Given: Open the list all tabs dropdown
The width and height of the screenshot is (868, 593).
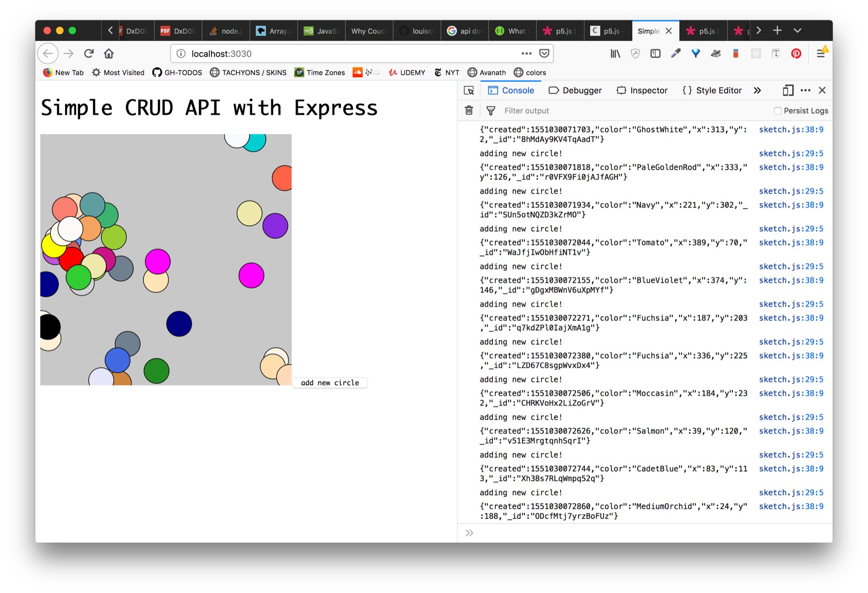Looking at the screenshot, I should [x=797, y=30].
